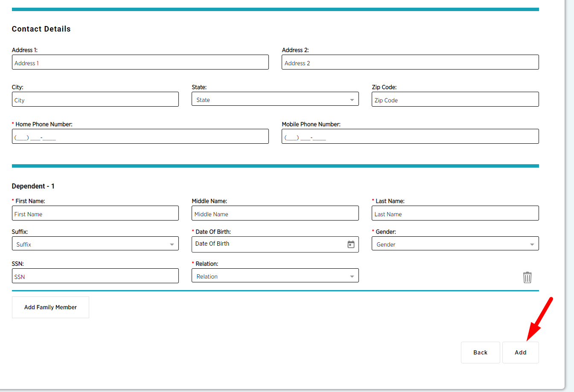Screen dimensions: 574x392
Task: Focus the Home Phone Number field
Action: coord(140,137)
